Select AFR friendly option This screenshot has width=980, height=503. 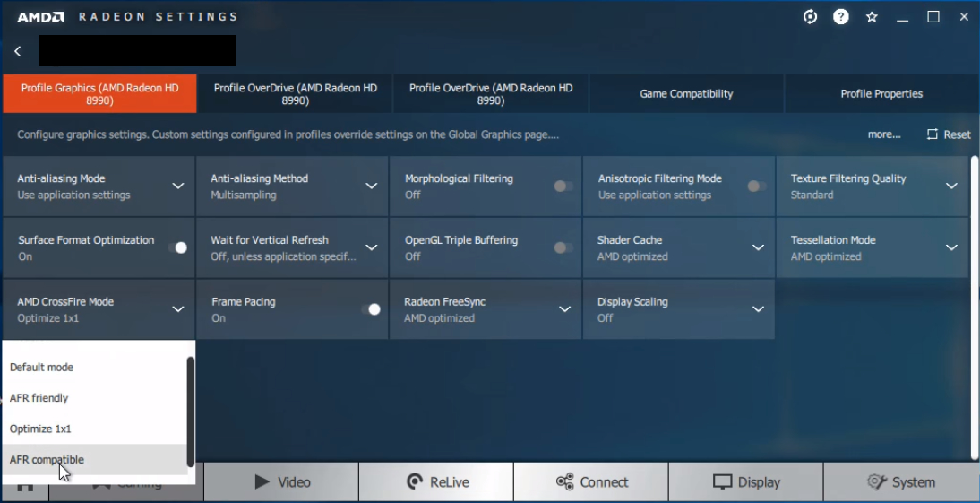(x=94, y=398)
